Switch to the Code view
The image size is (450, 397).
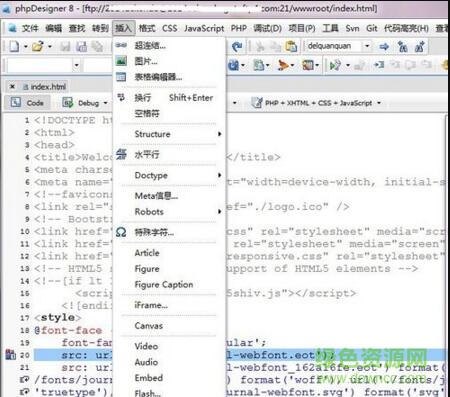point(28,103)
